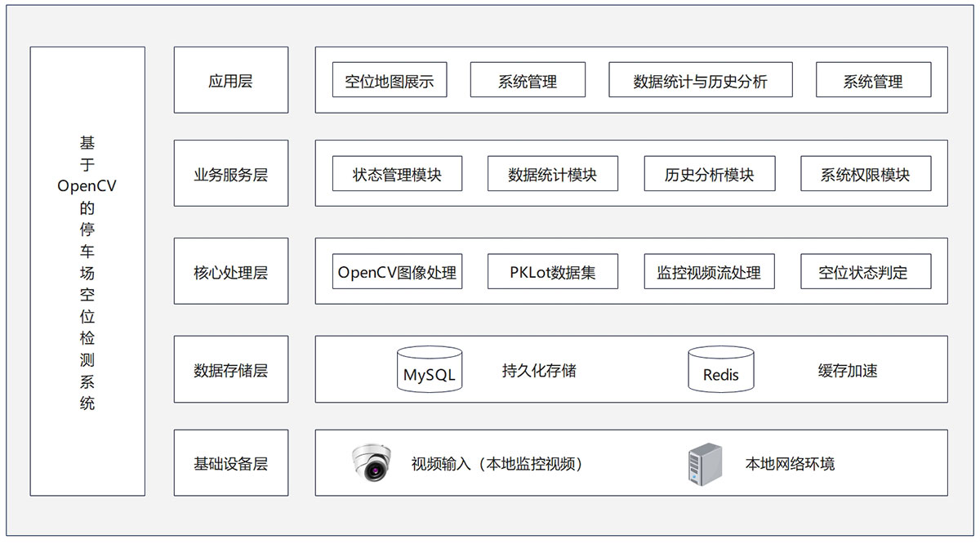Click the 历史分析模块 box
The height and width of the screenshot is (544, 980).
pyautogui.click(x=709, y=174)
